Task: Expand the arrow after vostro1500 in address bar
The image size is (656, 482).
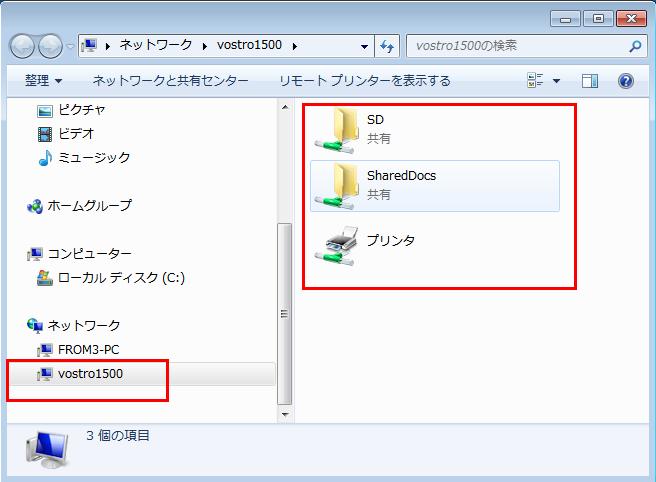Action: coord(295,46)
